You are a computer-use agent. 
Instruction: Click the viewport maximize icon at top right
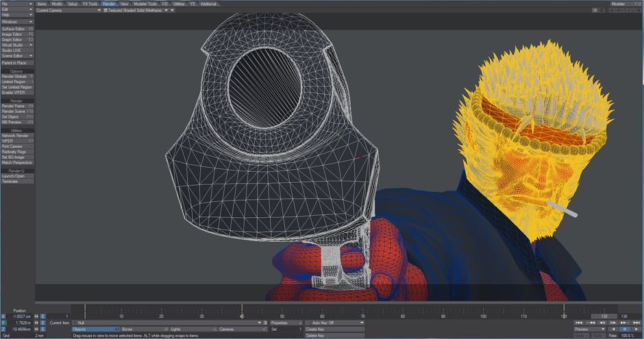click(639, 10)
